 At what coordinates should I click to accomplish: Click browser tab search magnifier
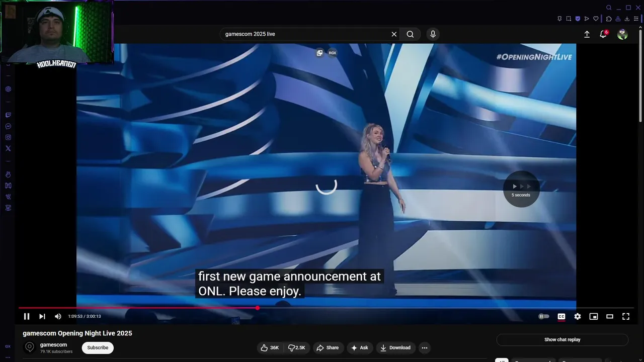[609, 8]
